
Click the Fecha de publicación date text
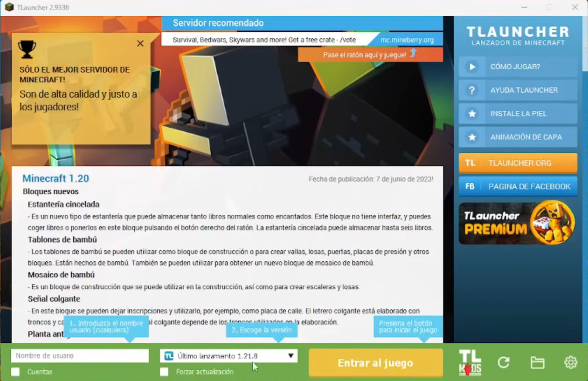tap(371, 179)
